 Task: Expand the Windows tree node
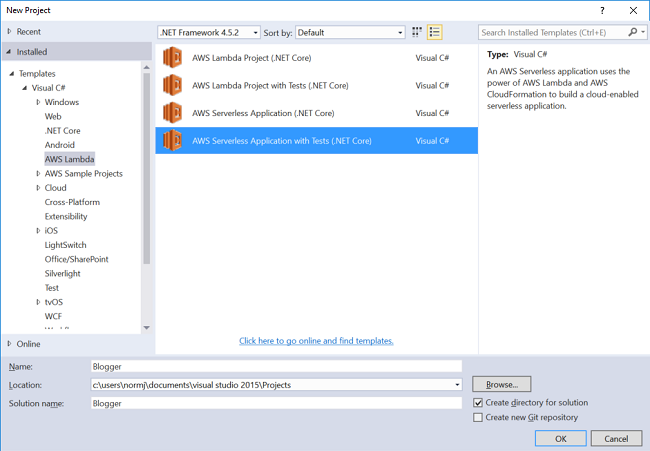coord(38,102)
